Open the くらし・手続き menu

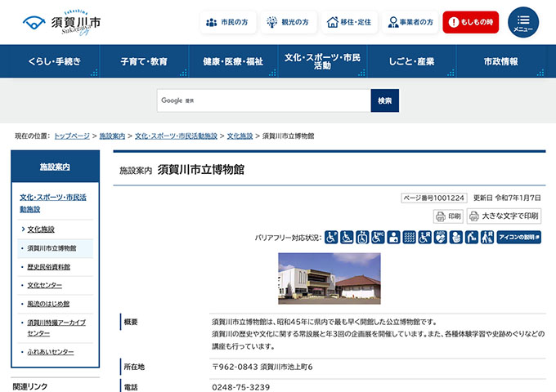point(54,61)
